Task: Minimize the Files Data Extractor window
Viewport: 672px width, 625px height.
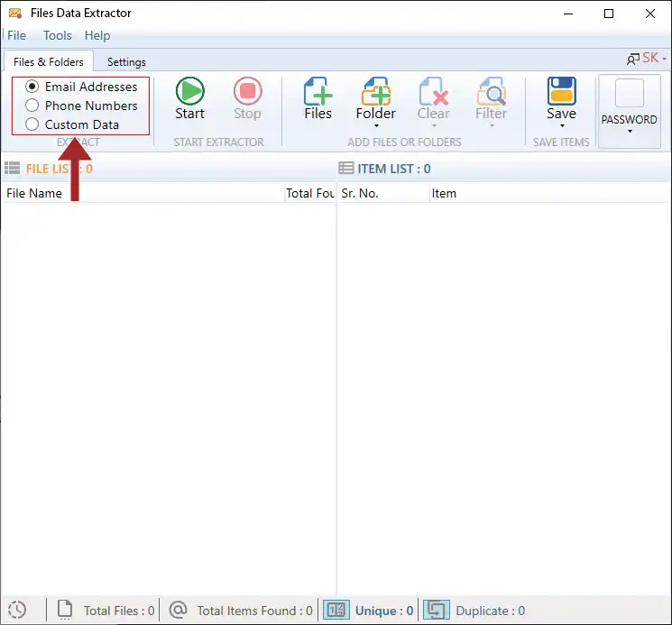Action: point(568,14)
